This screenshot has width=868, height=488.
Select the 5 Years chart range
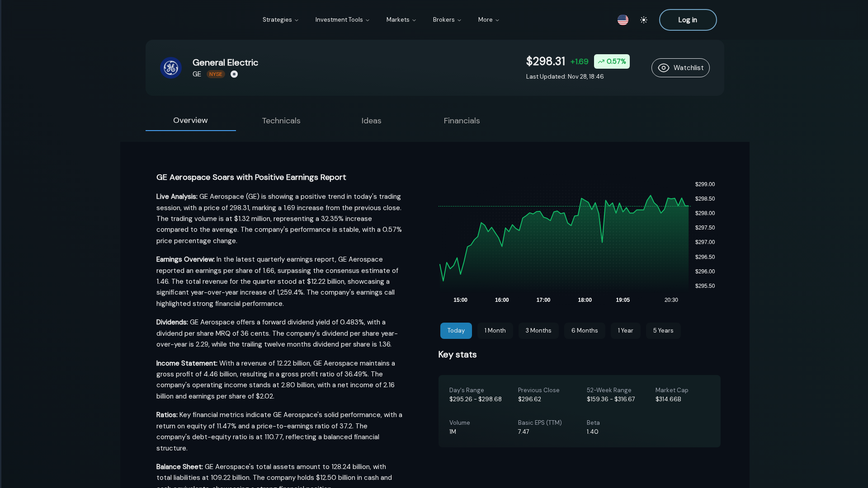click(x=663, y=331)
